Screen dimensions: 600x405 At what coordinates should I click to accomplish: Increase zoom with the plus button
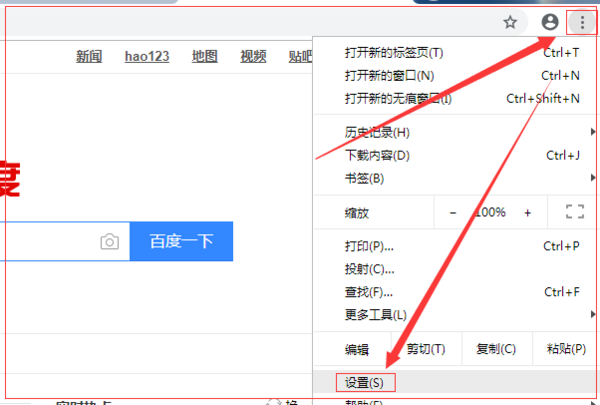tap(527, 212)
